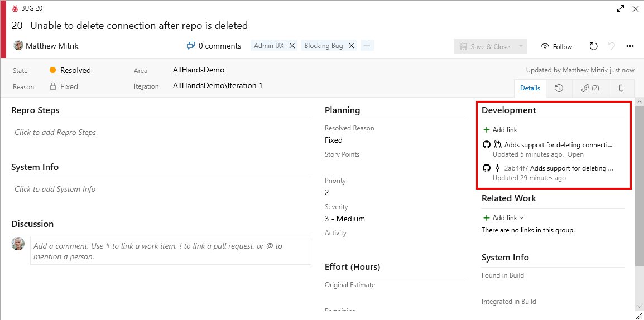Add a comment in the Discussion box
This screenshot has width=644, height=320.
coord(170,251)
